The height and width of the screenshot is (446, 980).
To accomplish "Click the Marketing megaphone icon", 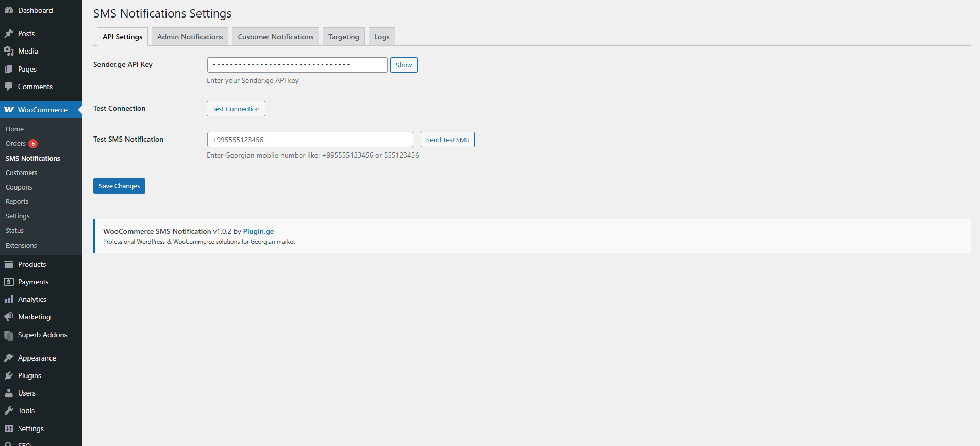I will [9, 317].
